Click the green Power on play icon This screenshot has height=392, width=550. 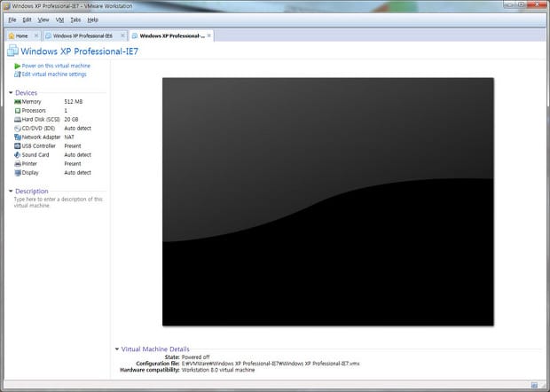click(x=17, y=66)
